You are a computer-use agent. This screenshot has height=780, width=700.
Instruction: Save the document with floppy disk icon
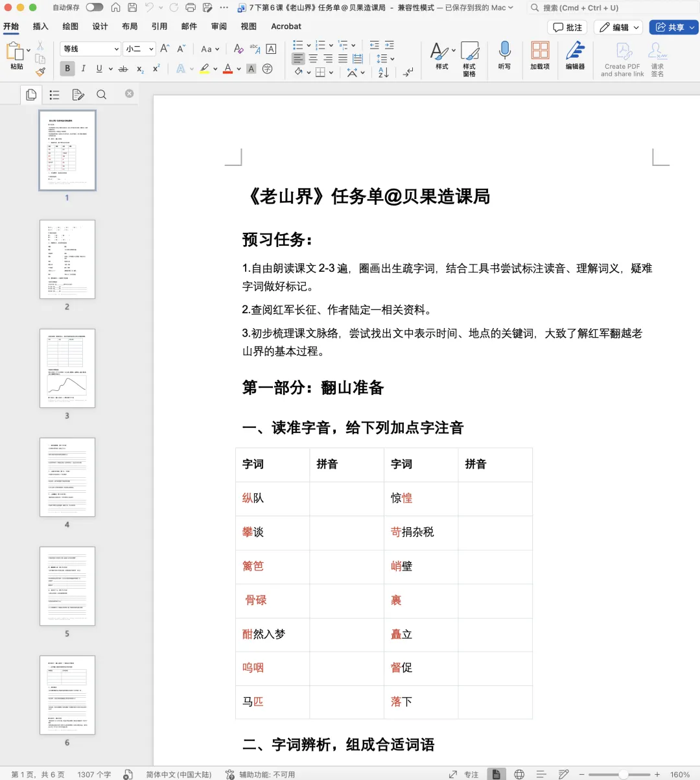coord(132,8)
